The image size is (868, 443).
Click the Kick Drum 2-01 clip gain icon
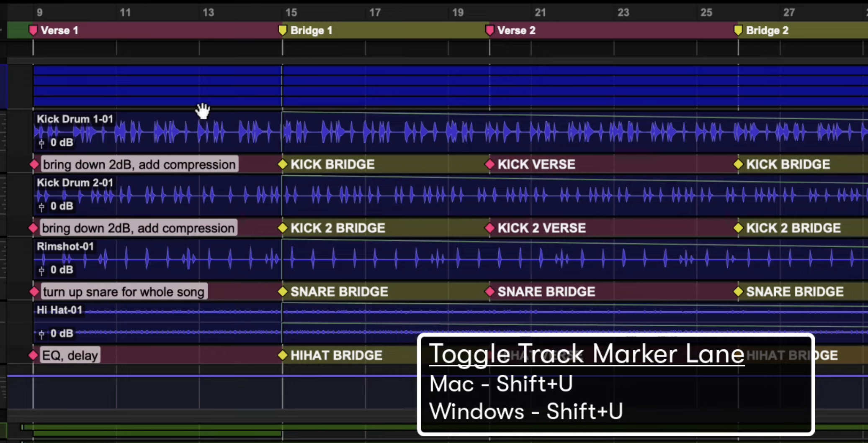point(41,207)
